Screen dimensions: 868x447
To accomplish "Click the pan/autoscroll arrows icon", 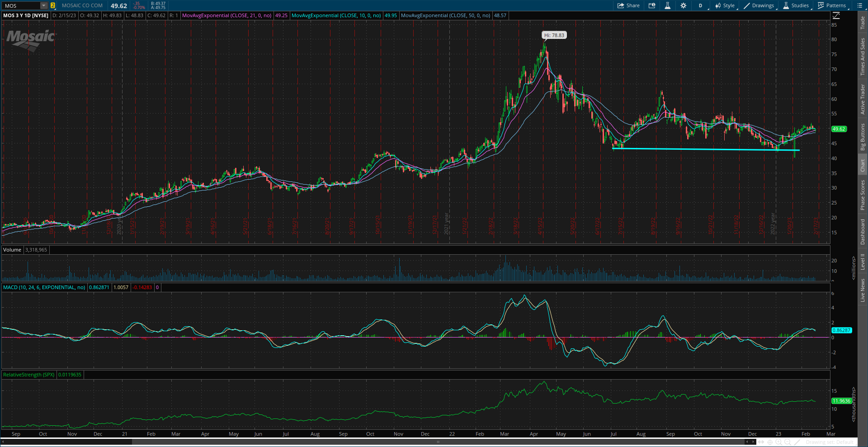I will (x=762, y=442).
